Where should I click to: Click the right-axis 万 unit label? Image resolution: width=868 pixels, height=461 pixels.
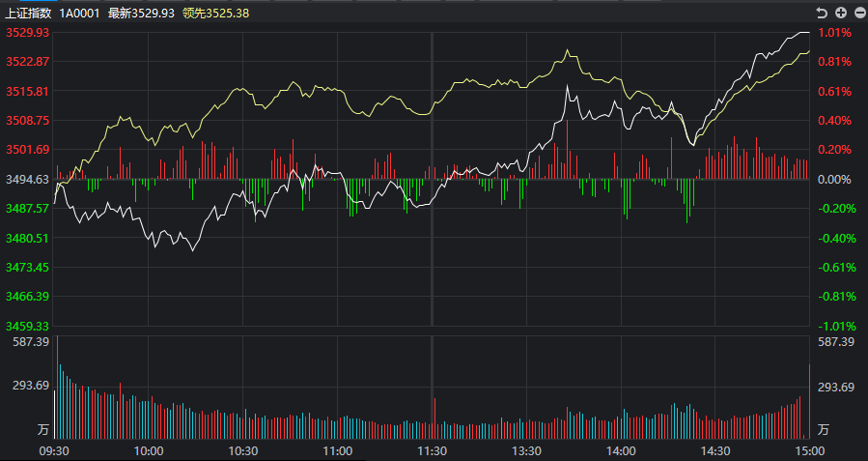824,429
